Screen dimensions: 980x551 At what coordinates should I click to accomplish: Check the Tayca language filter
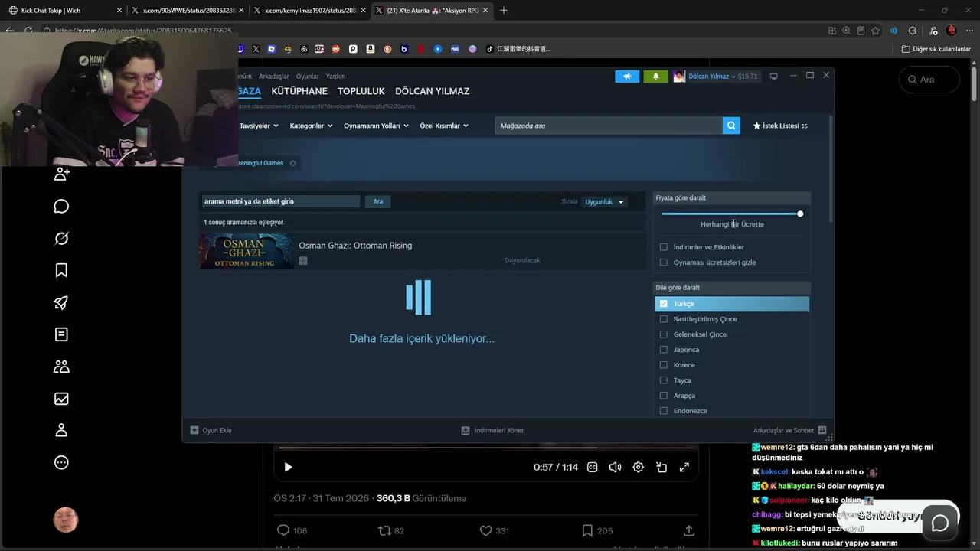click(663, 380)
